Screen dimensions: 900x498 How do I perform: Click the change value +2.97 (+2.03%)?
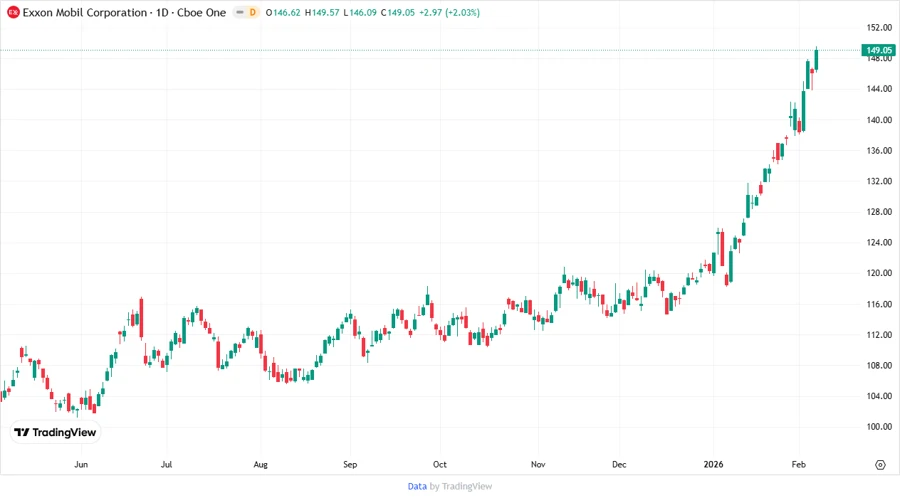pos(449,13)
